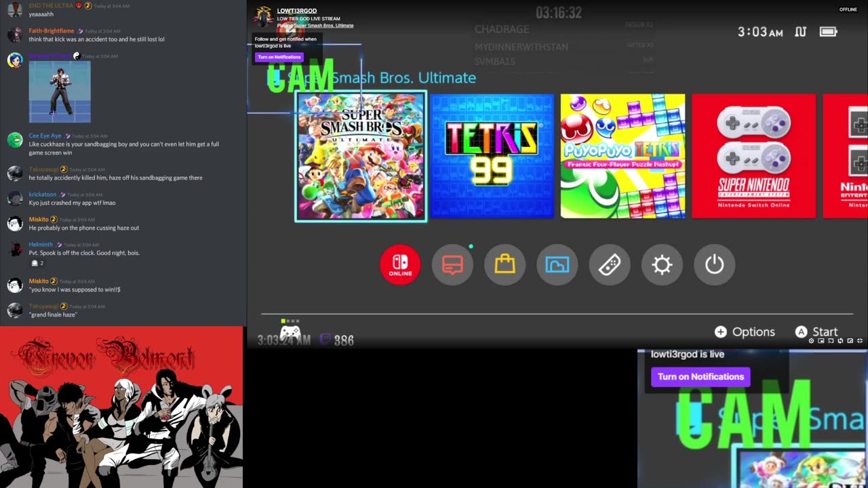Launch the Puyo Puyo Tetris game tile

coord(623,157)
